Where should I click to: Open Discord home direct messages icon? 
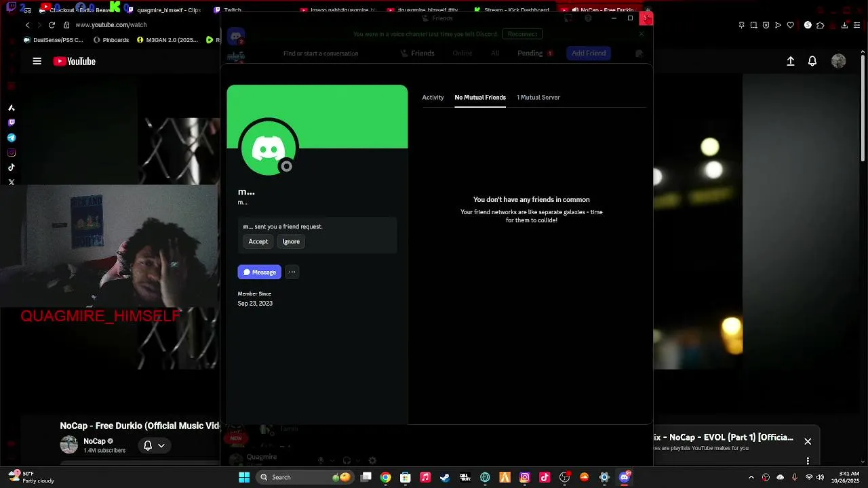pos(236,36)
